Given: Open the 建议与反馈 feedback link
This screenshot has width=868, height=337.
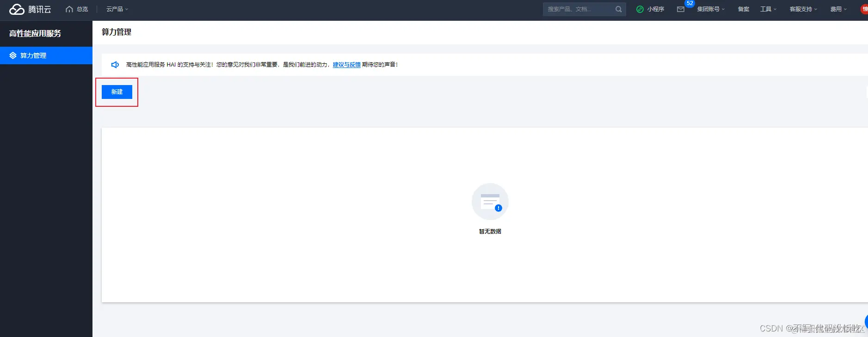Looking at the screenshot, I should tap(347, 65).
